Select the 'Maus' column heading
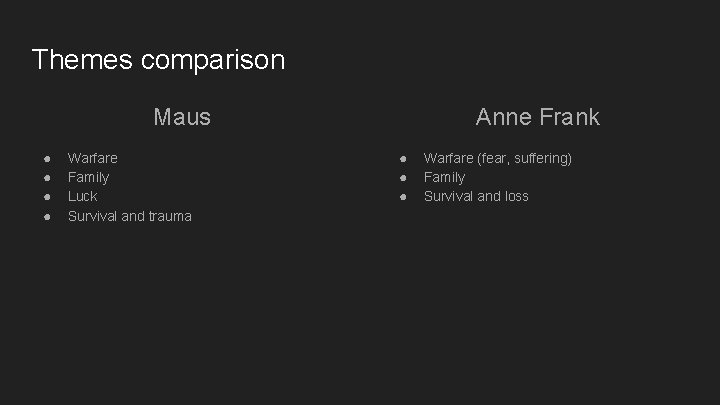This screenshot has height=405, width=720. click(182, 117)
